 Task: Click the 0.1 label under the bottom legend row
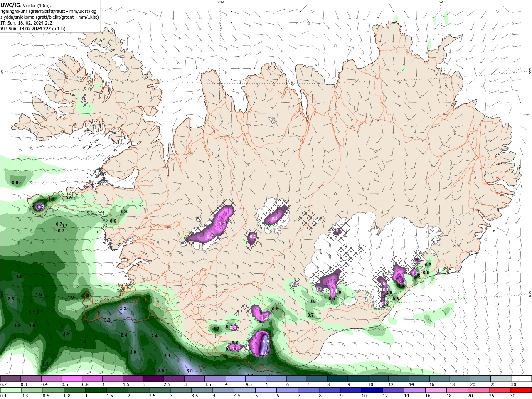(x=4, y=396)
